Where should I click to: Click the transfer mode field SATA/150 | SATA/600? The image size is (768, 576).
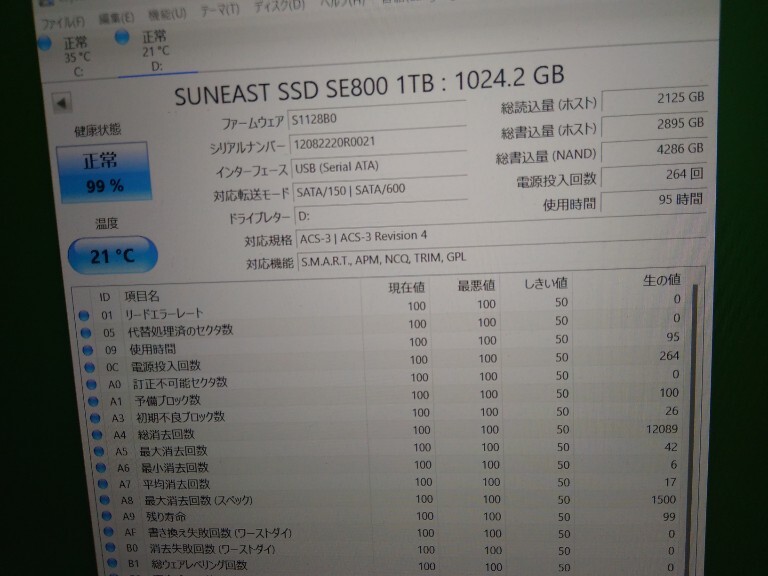click(380, 190)
